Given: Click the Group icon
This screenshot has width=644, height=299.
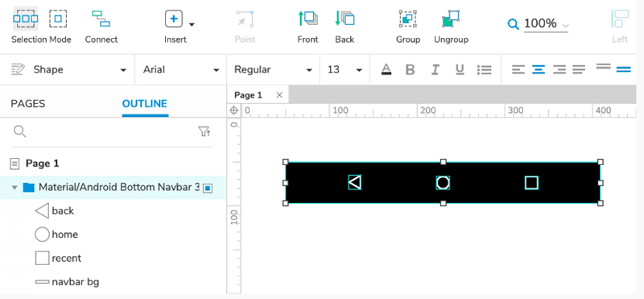Looking at the screenshot, I should tap(408, 19).
